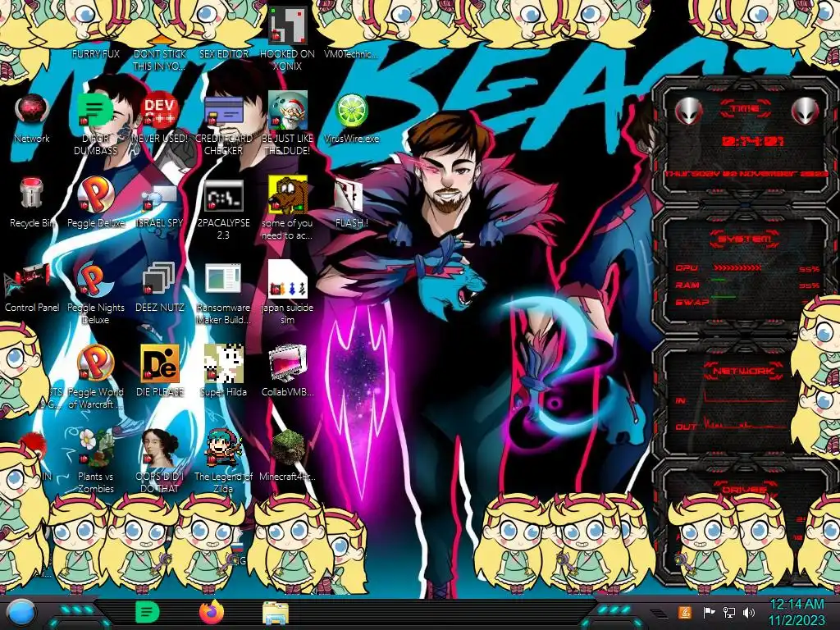Open the DIE PLEASE 'De' icon
The height and width of the screenshot is (630, 840).
pyautogui.click(x=160, y=363)
